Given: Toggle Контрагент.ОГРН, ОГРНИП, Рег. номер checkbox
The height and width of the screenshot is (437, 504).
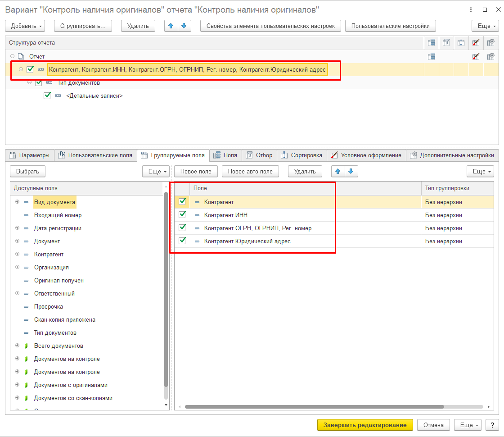Looking at the screenshot, I should (182, 228).
